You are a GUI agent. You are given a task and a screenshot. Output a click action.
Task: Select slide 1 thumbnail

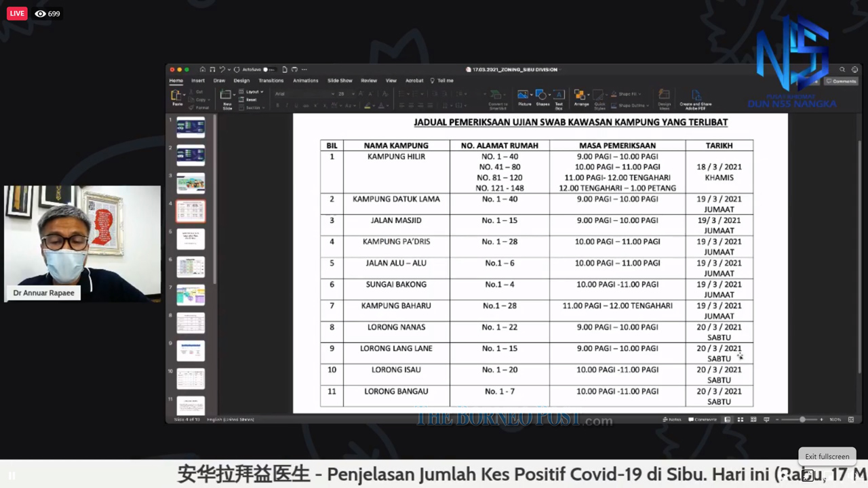click(x=191, y=127)
